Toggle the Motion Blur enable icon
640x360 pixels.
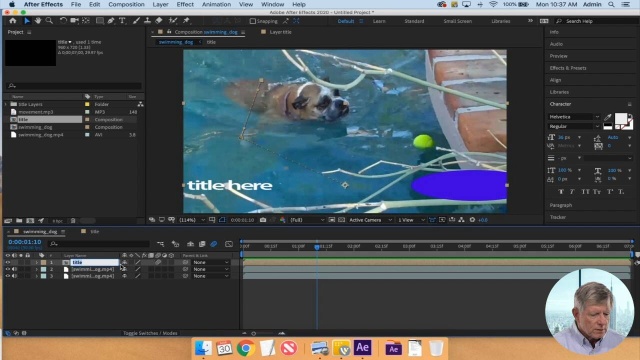point(213,244)
